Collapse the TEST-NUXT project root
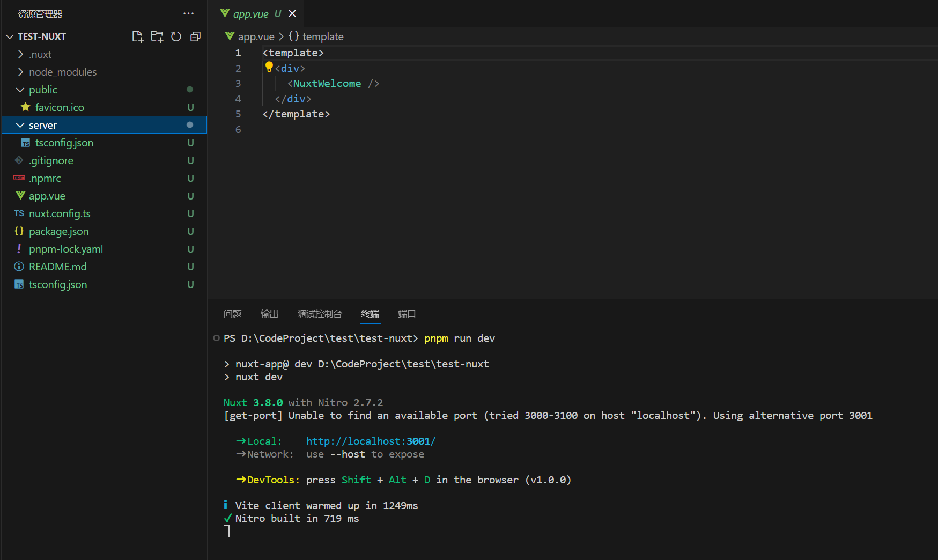 pos(10,36)
